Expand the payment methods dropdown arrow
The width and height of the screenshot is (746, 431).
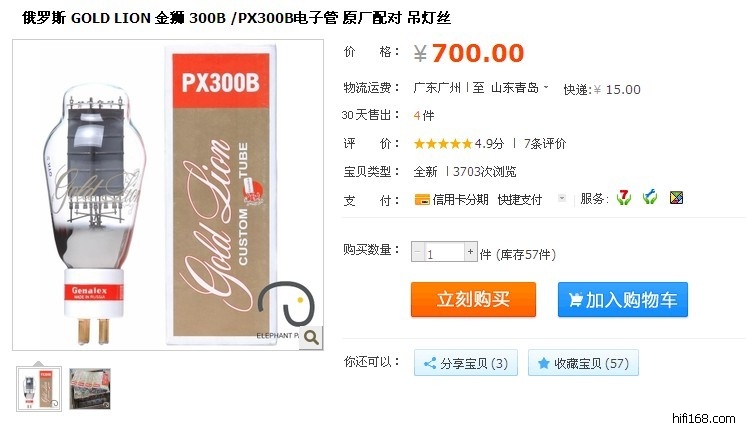click(562, 198)
